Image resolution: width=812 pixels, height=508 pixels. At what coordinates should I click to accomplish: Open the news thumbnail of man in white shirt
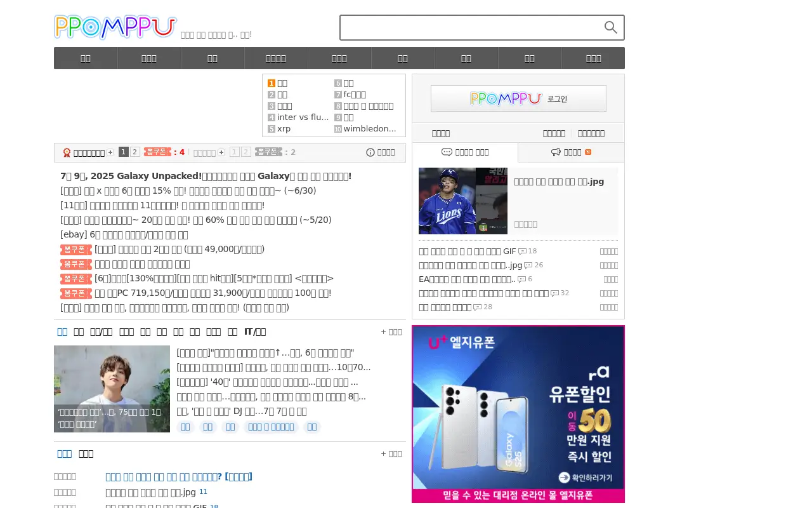tap(112, 389)
